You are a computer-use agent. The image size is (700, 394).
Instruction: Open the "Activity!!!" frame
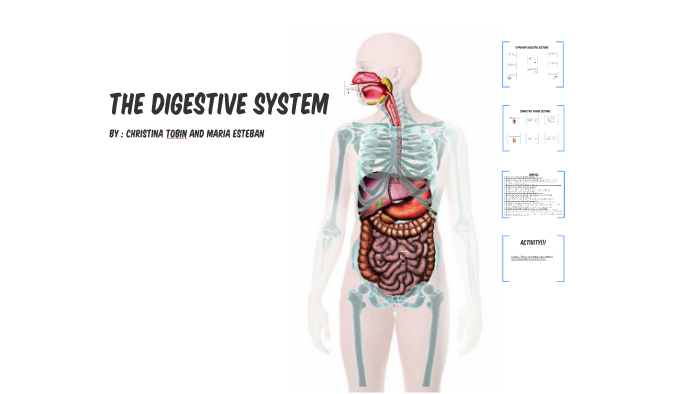point(533,258)
